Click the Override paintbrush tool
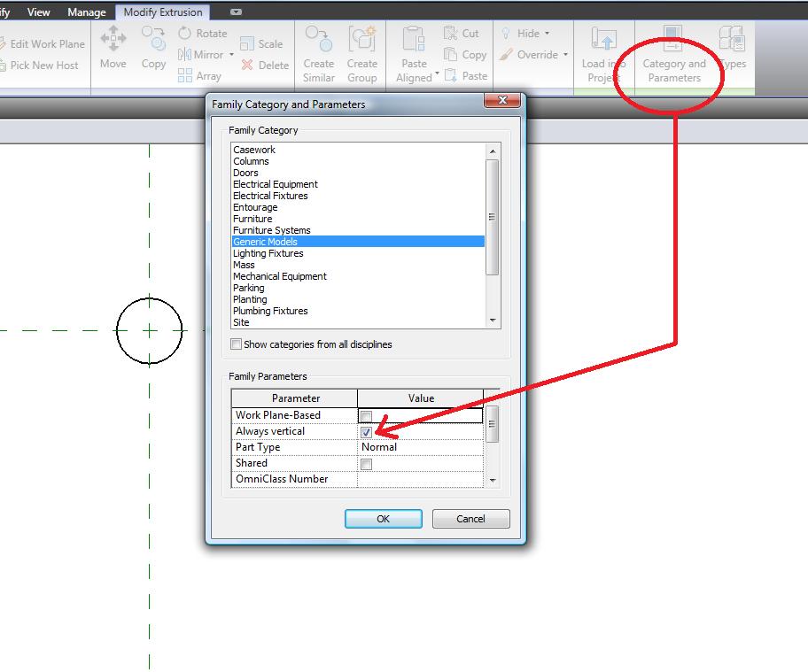Screen dimensions: 808x672 [x=529, y=55]
